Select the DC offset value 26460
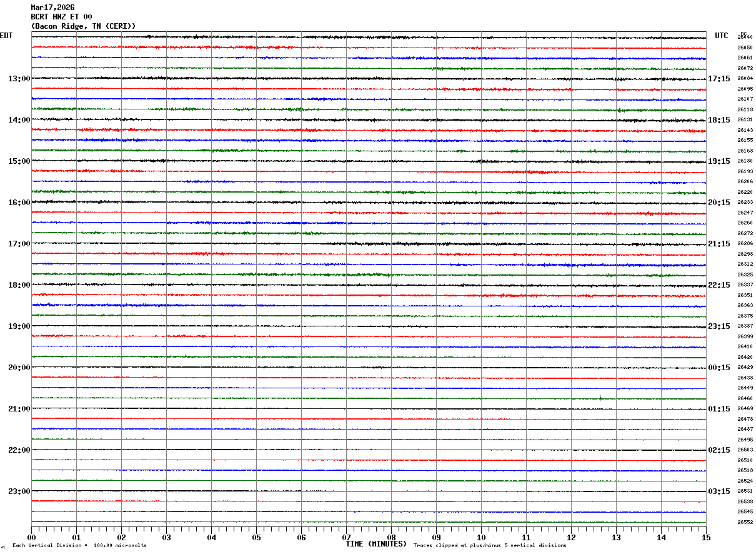 [x=745, y=398]
